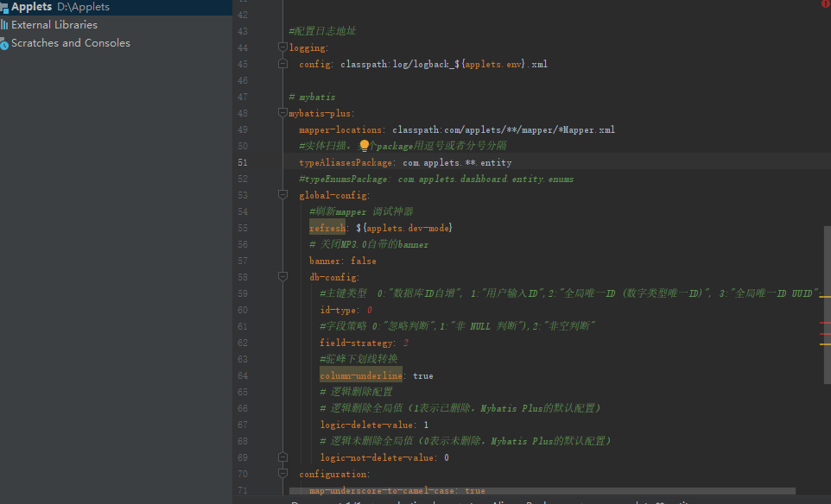
Task: Click the # mybatis comment
Action: pyautogui.click(x=312, y=97)
